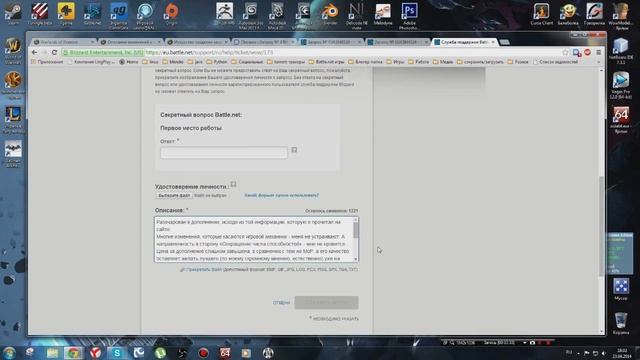This screenshot has height=360, width=640.
Task: Launch the Adobe Photoshop desktop shortcut
Action: [x=409, y=16]
